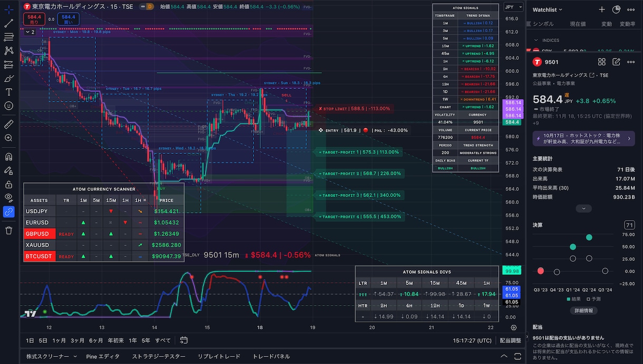Image resolution: width=643 pixels, height=364 pixels.
Task: Add a symbol to the watchlist
Action: (602, 9)
